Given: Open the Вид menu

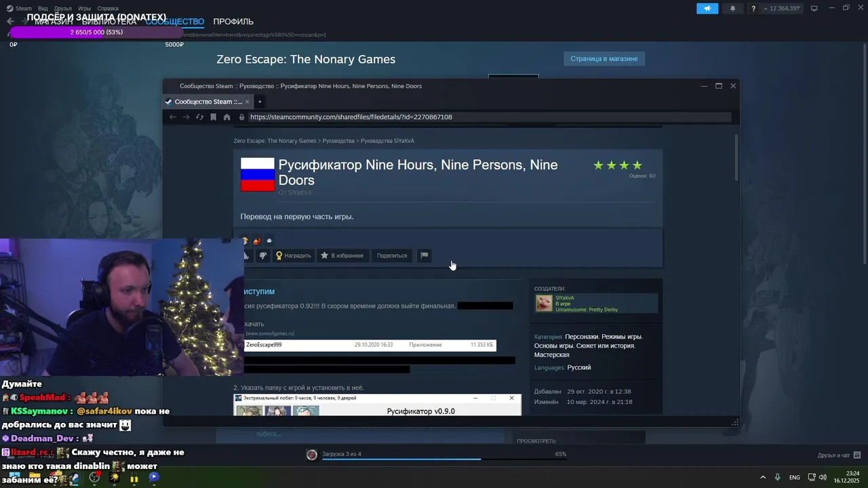Looking at the screenshot, I should (x=43, y=8).
